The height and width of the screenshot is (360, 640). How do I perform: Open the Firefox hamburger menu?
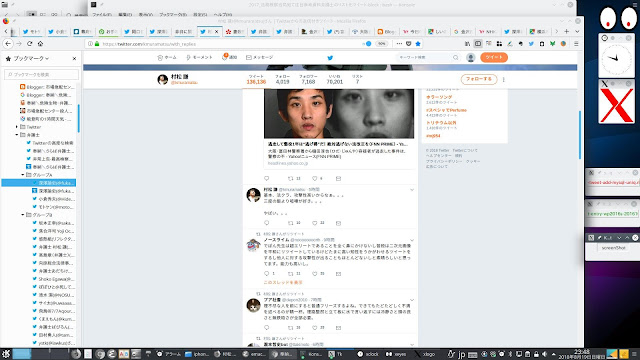click(x=576, y=44)
